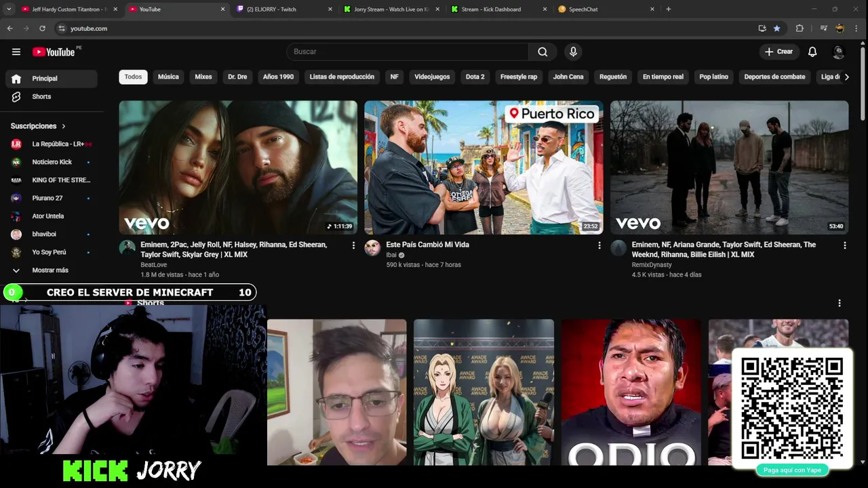The height and width of the screenshot is (488, 868).
Task: Select the Años 1990 filter chip
Action: point(278,77)
